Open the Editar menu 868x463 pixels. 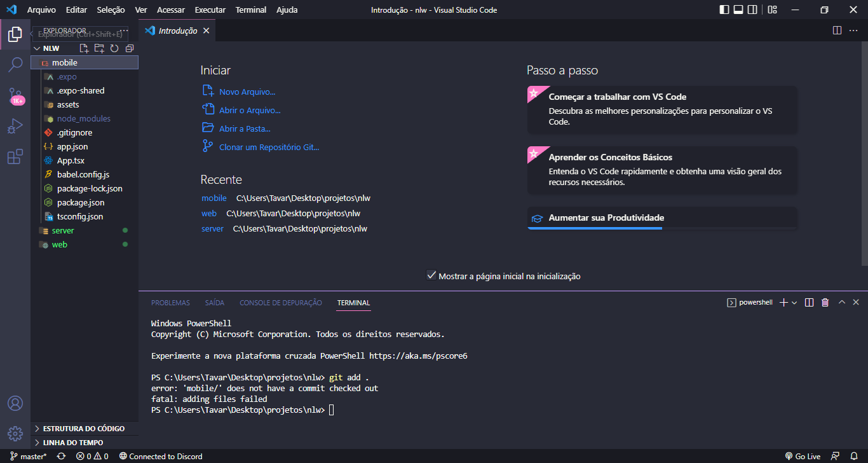tap(76, 10)
